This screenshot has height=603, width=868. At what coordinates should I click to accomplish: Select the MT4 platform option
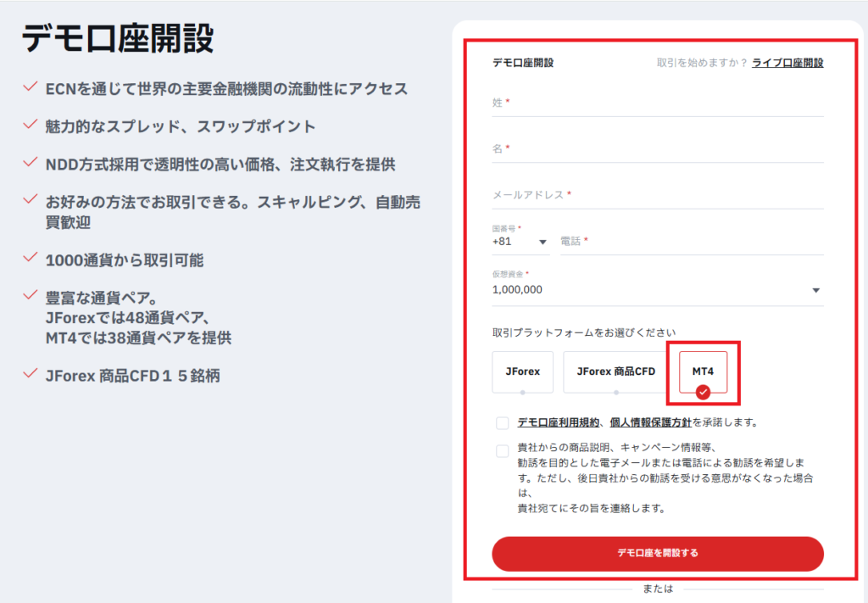coord(703,371)
